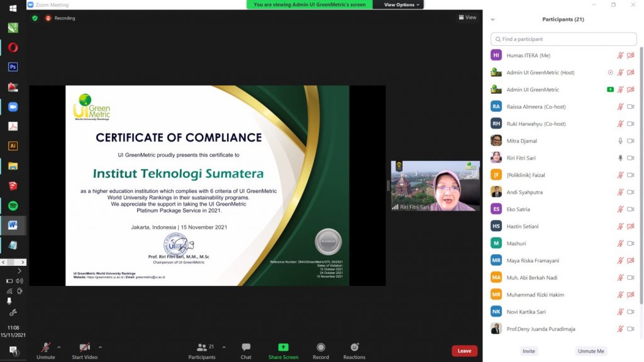Click the Unmute Me button
Image resolution: width=644 pixels, height=362 pixels.
[591, 351]
